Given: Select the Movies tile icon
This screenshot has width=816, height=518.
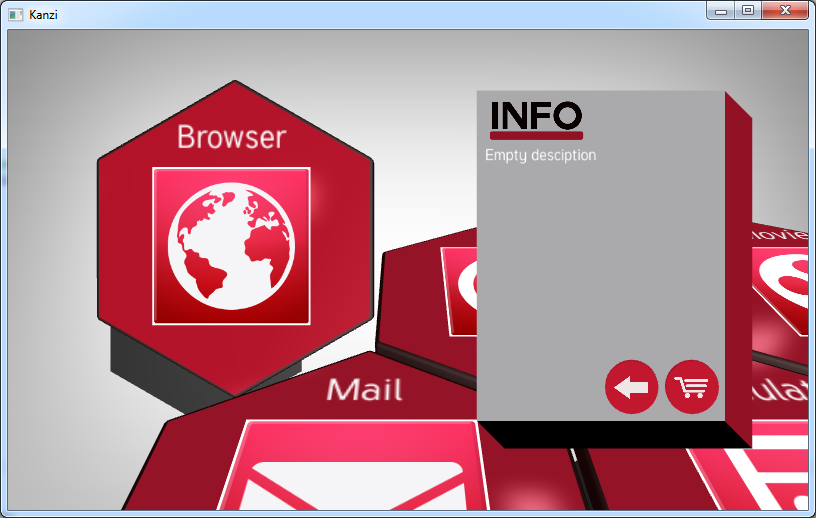Looking at the screenshot, I should (783, 290).
